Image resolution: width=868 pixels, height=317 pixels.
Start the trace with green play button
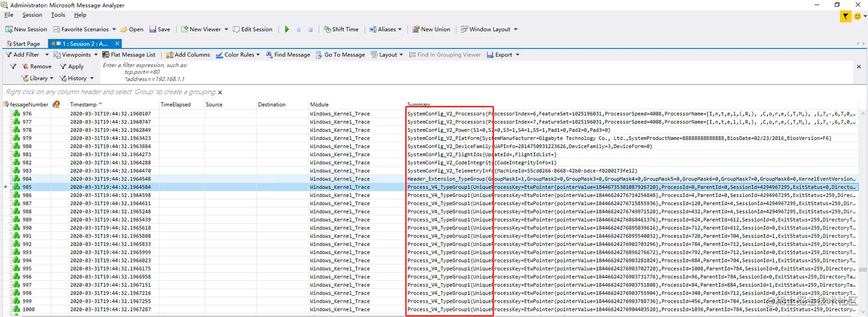pyautogui.click(x=287, y=29)
